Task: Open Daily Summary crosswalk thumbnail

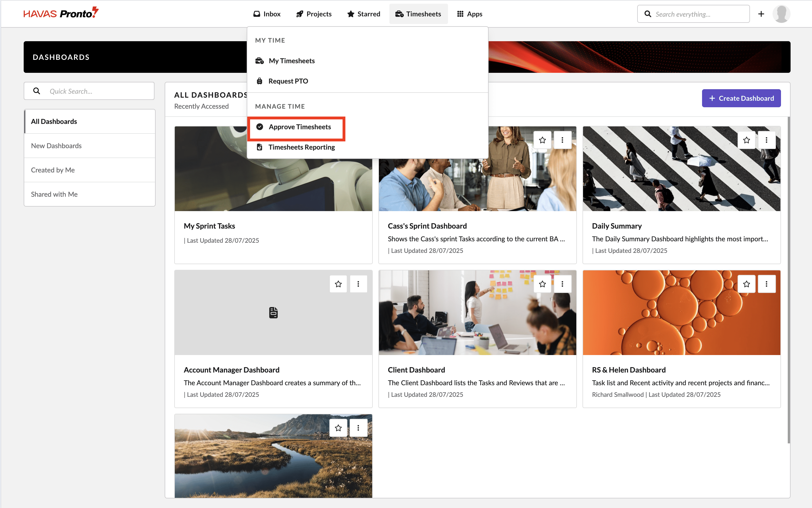Action: pos(681,169)
